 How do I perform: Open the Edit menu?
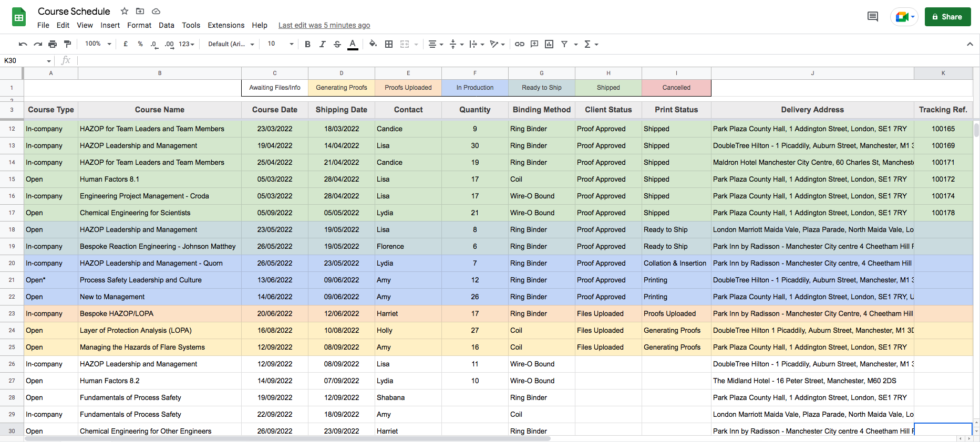63,25
